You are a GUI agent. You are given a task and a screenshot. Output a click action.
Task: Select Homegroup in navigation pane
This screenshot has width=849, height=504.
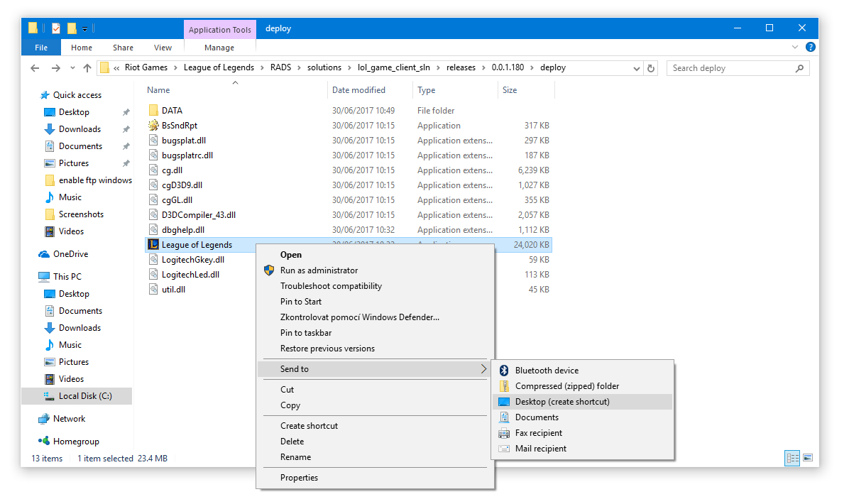point(76,442)
